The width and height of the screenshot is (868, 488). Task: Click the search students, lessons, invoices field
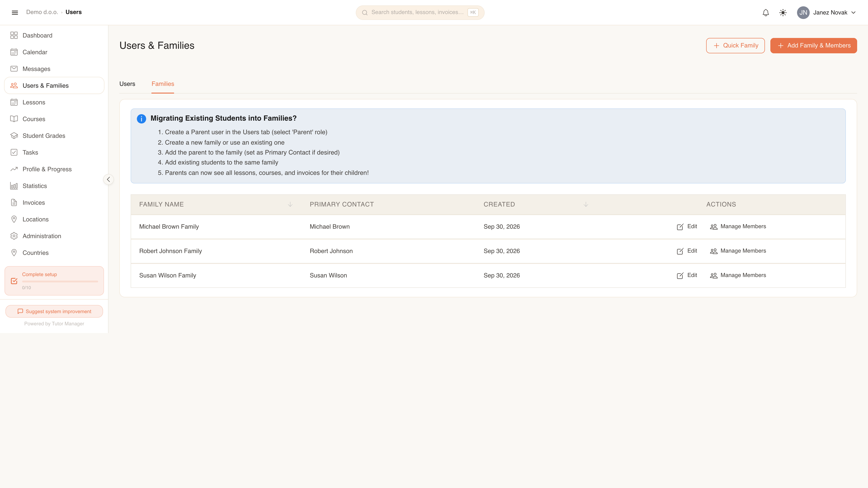(x=420, y=12)
